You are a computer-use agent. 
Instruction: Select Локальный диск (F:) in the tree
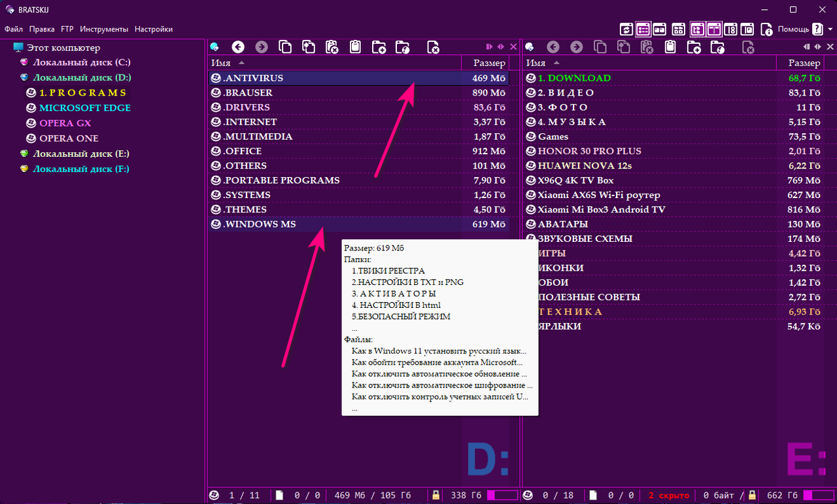[x=81, y=169]
